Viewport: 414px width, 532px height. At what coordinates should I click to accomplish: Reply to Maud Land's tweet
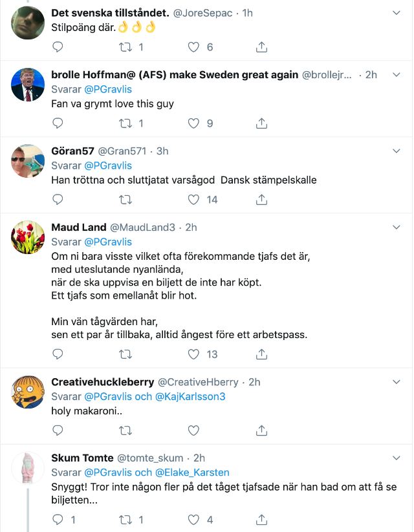tap(58, 354)
